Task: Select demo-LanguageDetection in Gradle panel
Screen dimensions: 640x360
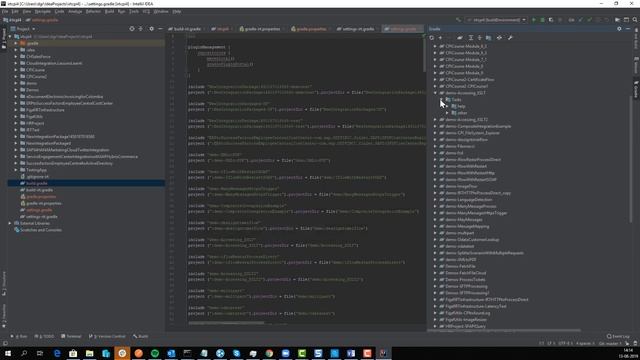Action: pyautogui.click(x=468, y=200)
